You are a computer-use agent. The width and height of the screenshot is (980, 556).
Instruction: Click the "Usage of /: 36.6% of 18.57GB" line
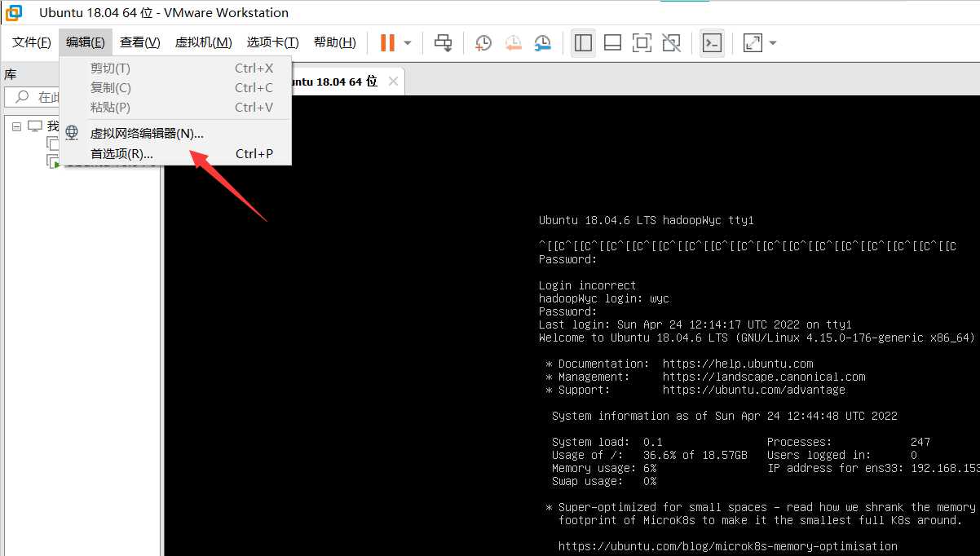[x=650, y=455]
